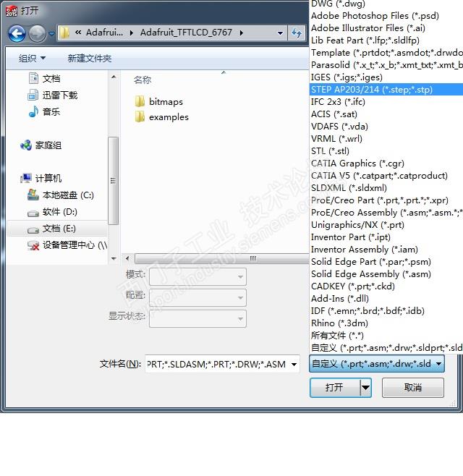Click the navigation pane vertical scrollbar thumb

coord(114,181)
